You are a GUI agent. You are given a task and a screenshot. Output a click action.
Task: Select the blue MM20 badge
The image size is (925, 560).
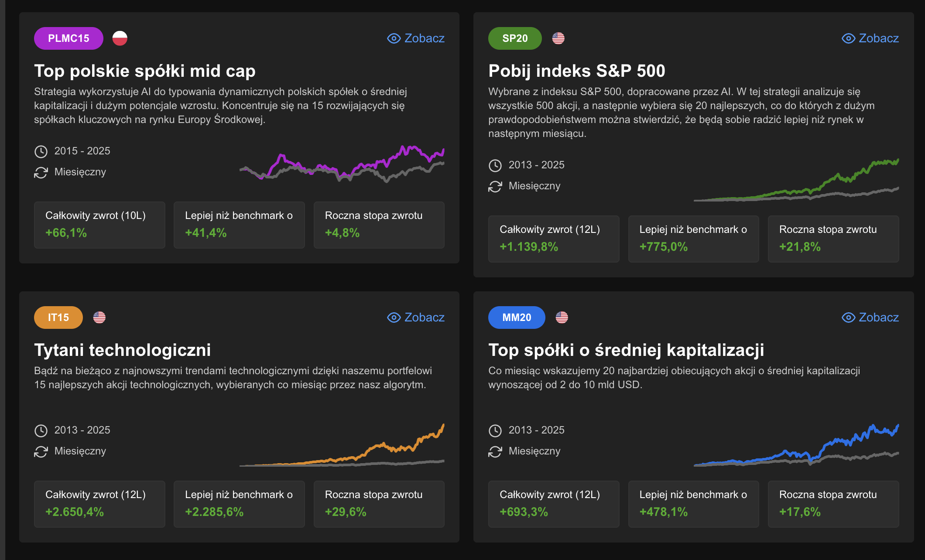click(517, 318)
